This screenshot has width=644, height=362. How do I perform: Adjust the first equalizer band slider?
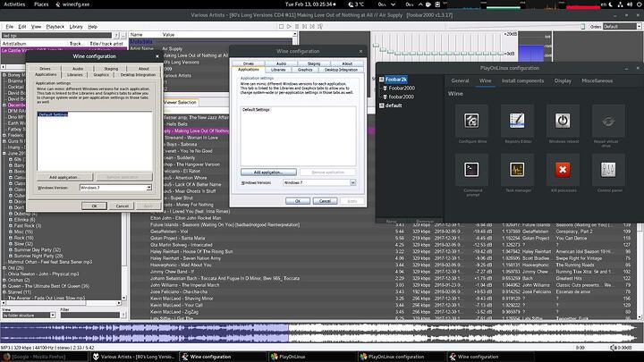coord(376,45)
